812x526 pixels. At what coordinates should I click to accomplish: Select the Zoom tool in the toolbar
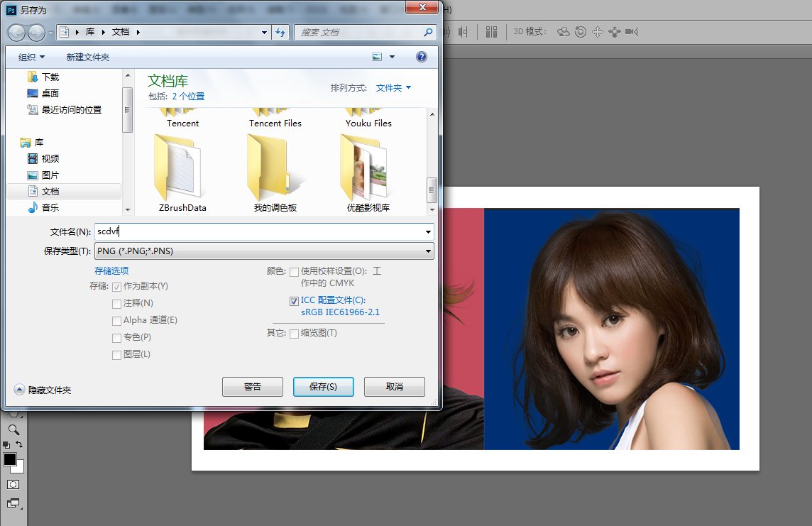click(x=13, y=429)
